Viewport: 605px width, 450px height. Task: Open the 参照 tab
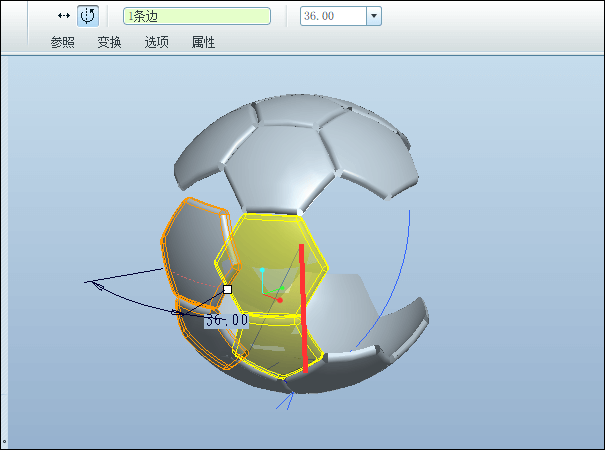[62, 42]
